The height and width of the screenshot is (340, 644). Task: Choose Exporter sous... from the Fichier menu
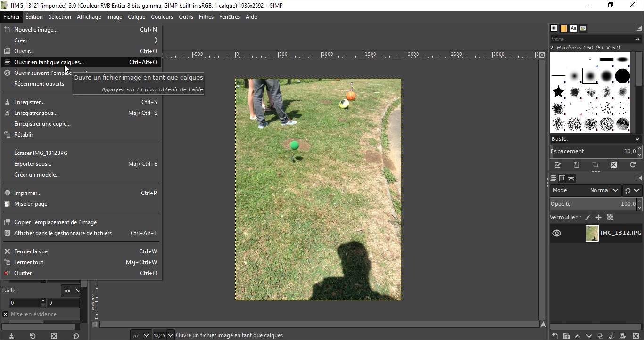(33, 164)
